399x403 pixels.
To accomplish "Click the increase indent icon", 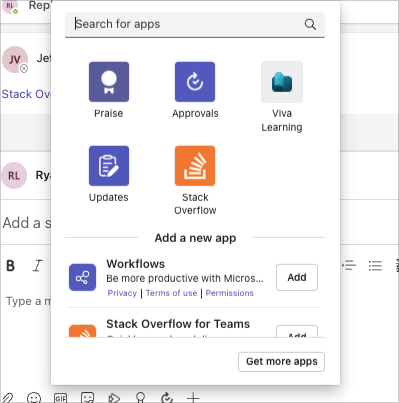I will tap(349, 266).
